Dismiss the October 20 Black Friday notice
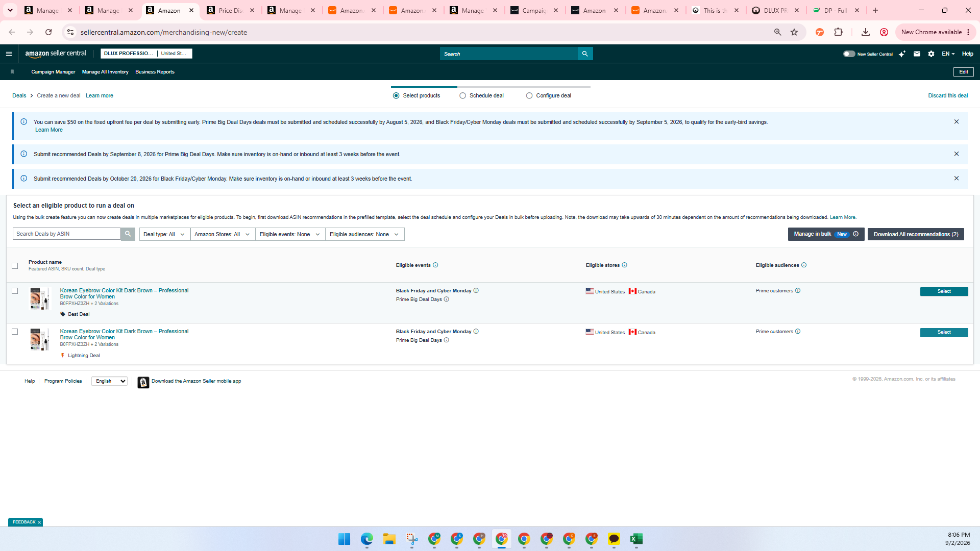The height and width of the screenshot is (551, 980). (957, 179)
